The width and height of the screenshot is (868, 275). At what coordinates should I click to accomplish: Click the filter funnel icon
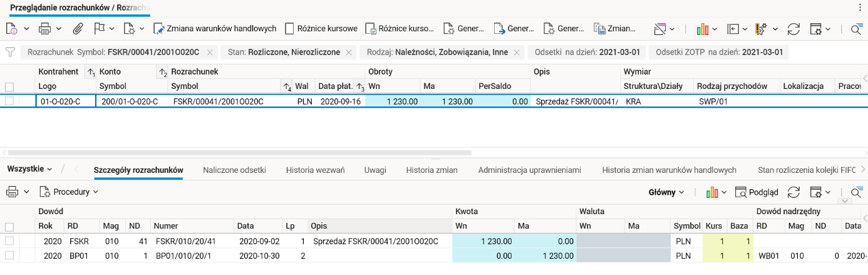[x=10, y=52]
